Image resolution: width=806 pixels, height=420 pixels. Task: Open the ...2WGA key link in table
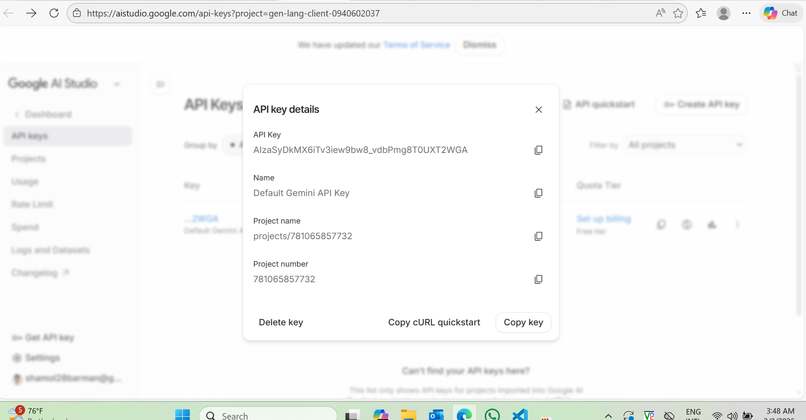coord(202,218)
